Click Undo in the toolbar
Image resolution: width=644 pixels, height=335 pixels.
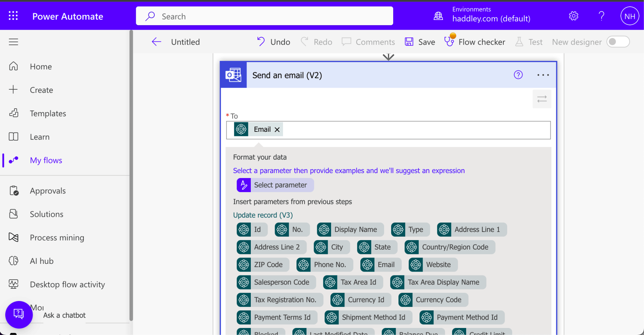(274, 42)
